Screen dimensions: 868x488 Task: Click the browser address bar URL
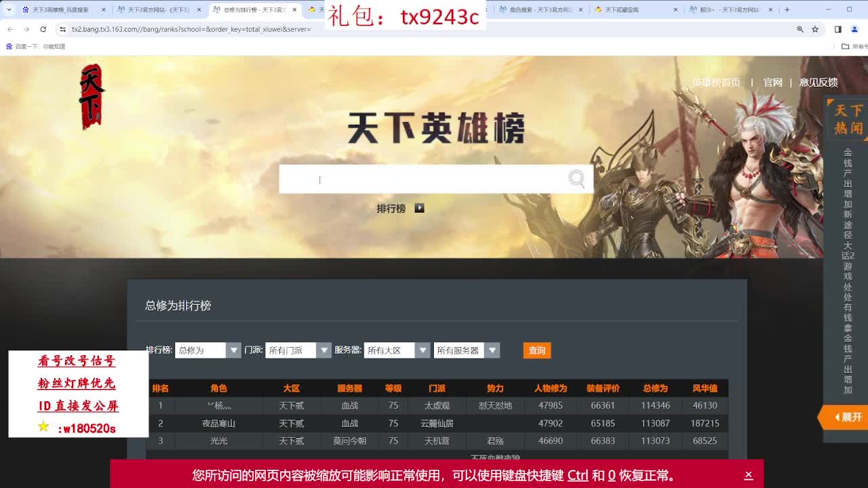[191, 29]
